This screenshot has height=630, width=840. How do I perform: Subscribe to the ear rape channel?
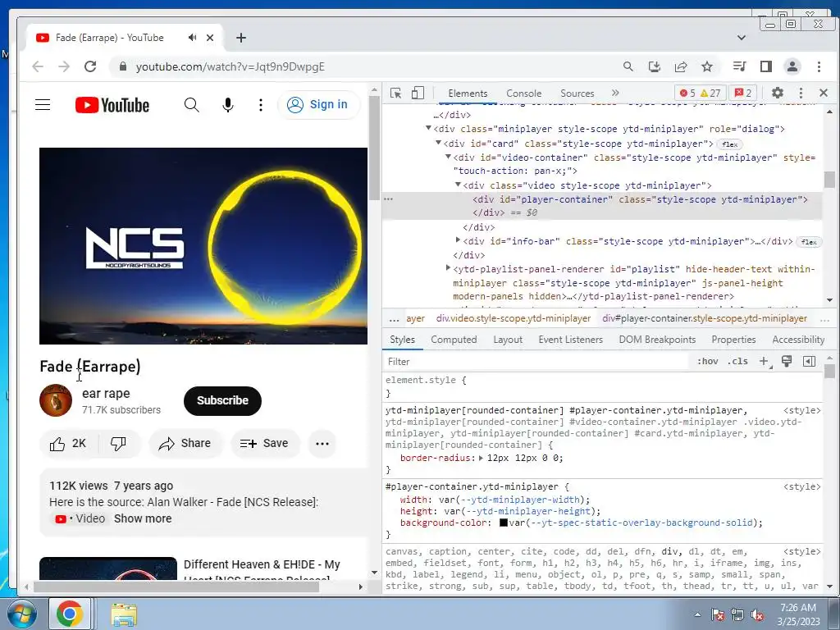(222, 400)
